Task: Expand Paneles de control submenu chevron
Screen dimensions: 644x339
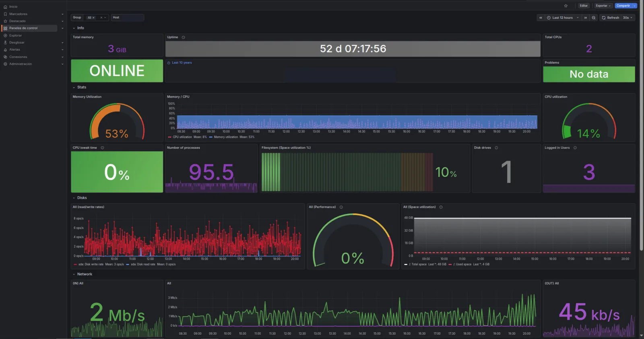Action: point(62,28)
